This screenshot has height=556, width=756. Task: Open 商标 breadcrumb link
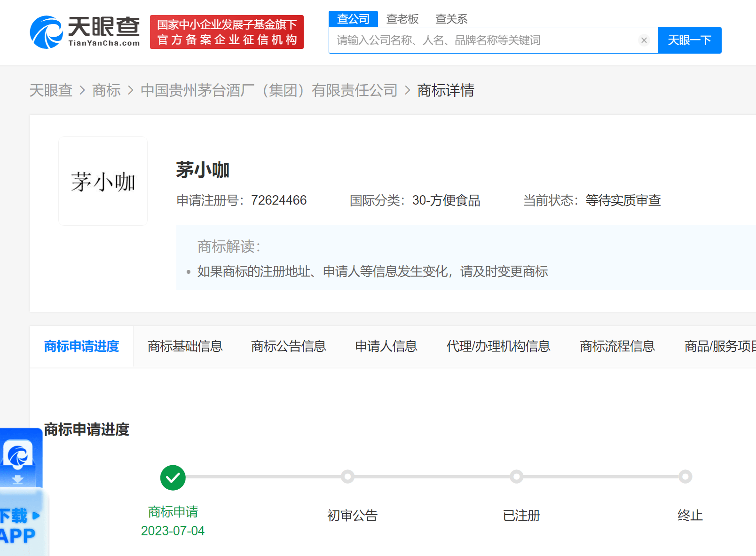106,90
